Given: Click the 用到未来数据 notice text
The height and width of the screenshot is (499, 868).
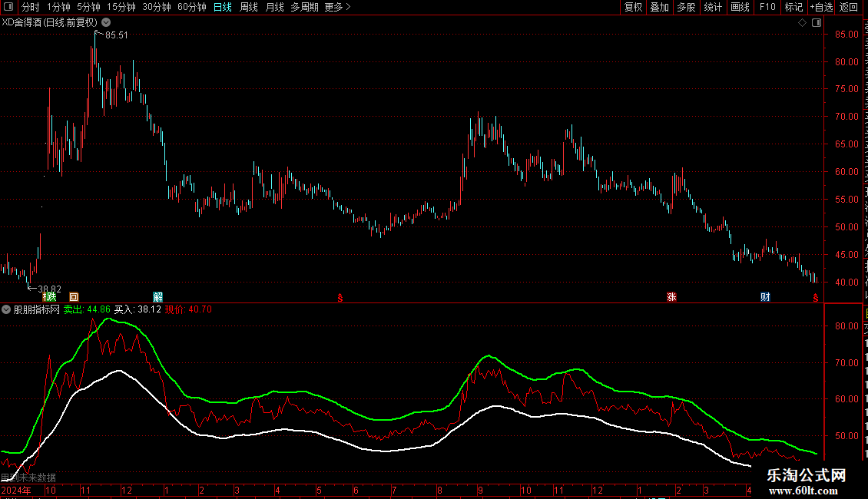Looking at the screenshot, I should (28, 478).
